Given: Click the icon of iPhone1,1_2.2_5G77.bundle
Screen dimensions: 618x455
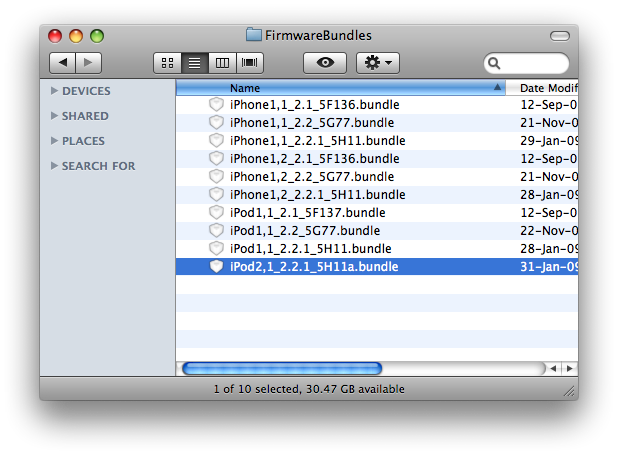Looking at the screenshot, I should pyautogui.click(x=216, y=123).
